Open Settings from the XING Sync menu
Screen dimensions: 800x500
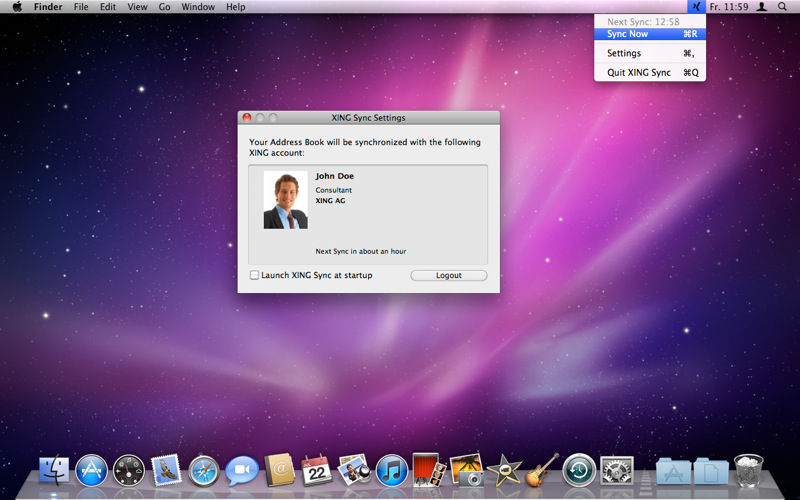(650, 53)
